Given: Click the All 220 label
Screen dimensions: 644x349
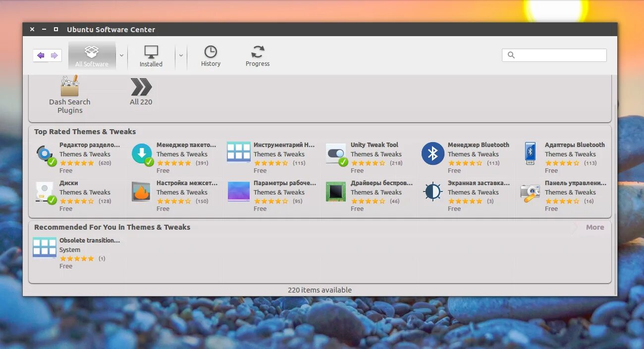Looking at the screenshot, I should (141, 102).
